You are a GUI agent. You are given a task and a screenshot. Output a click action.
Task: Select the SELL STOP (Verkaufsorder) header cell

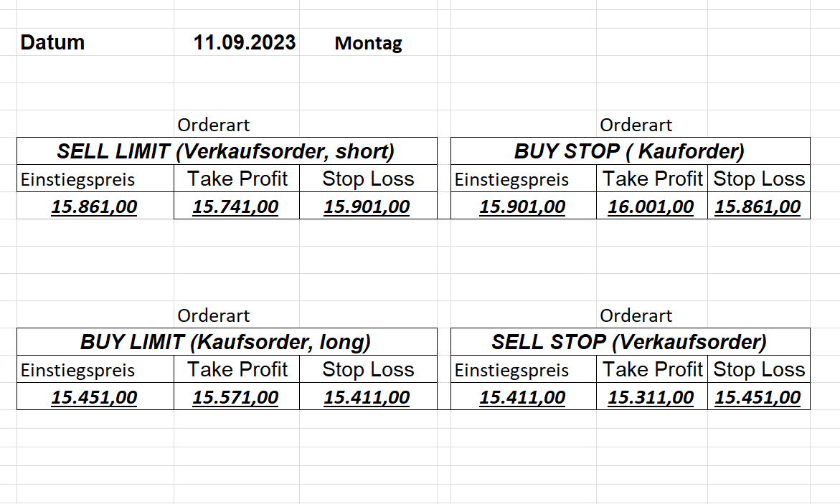[x=629, y=342]
